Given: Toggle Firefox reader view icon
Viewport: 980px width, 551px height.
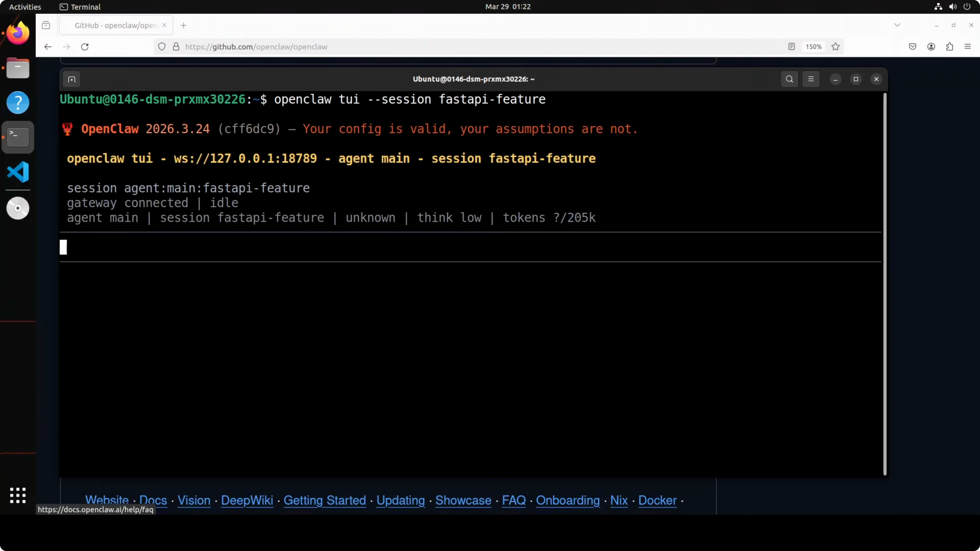Looking at the screenshot, I should (791, 47).
